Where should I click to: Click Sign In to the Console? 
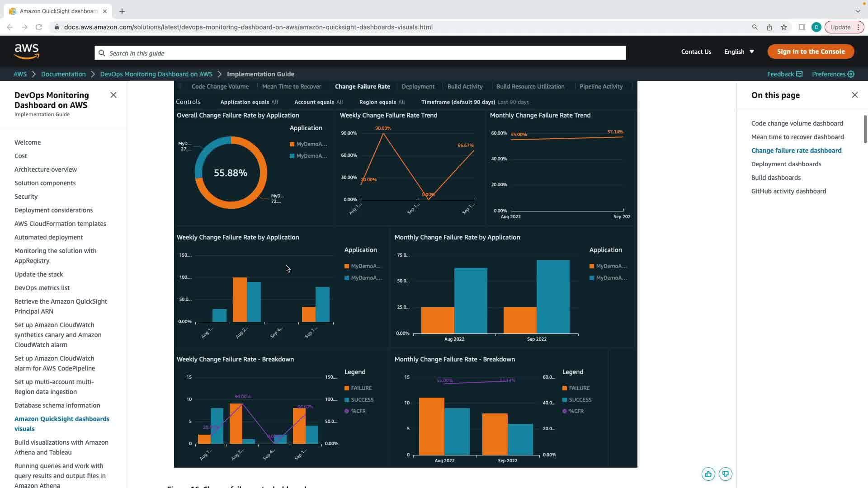click(811, 52)
